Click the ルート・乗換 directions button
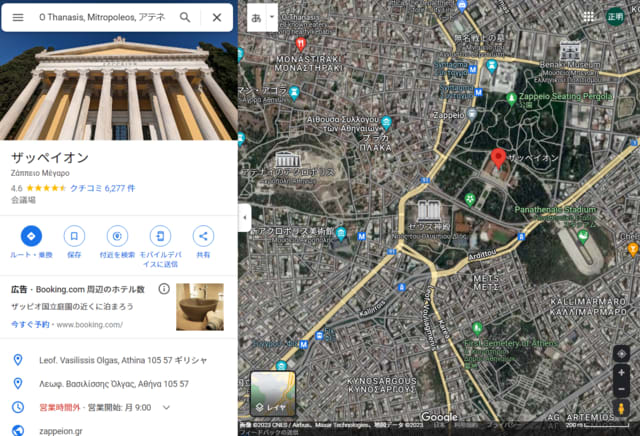640x436 pixels. pyautogui.click(x=31, y=241)
